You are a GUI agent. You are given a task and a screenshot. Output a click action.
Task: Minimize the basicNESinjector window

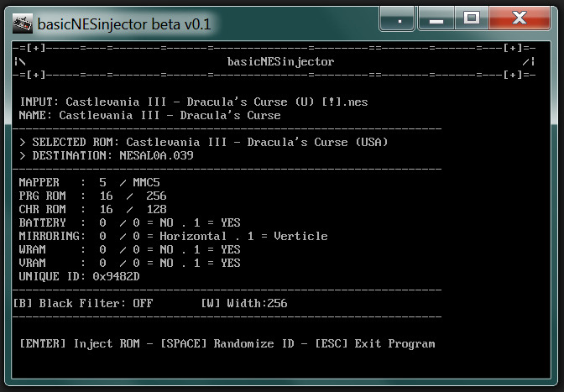tap(436, 18)
